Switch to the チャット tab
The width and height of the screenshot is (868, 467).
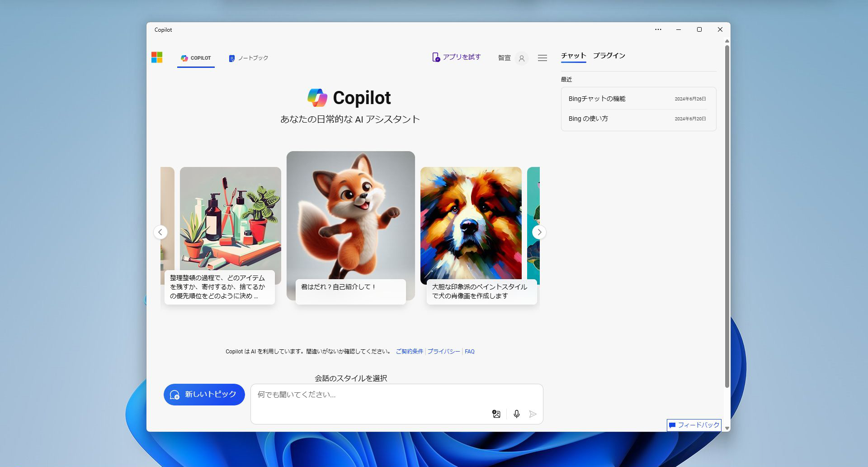coord(573,56)
